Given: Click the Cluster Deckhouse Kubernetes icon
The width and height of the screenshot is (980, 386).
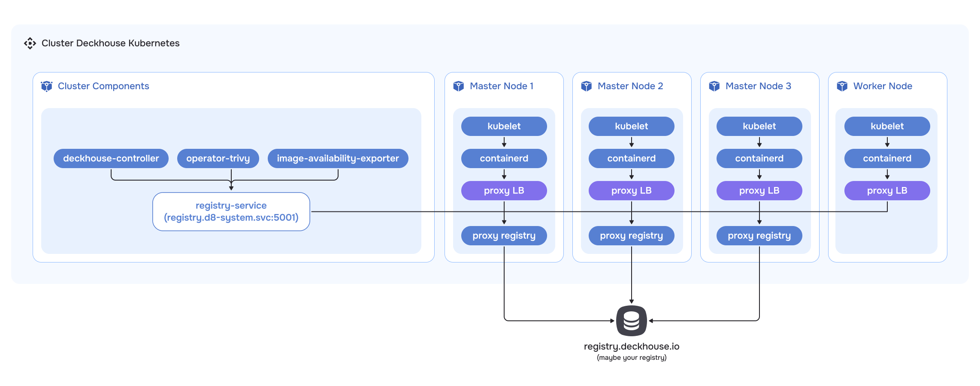Looking at the screenshot, I should (30, 43).
